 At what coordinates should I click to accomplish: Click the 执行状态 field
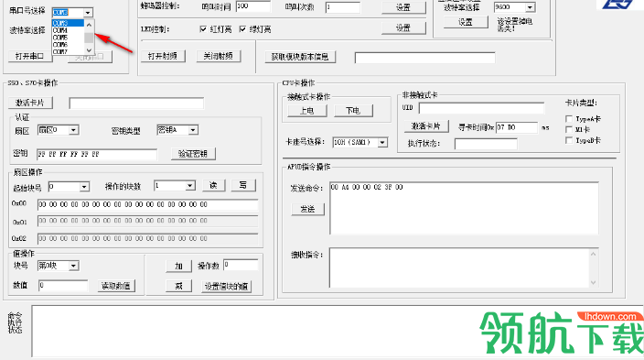(x=486, y=144)
